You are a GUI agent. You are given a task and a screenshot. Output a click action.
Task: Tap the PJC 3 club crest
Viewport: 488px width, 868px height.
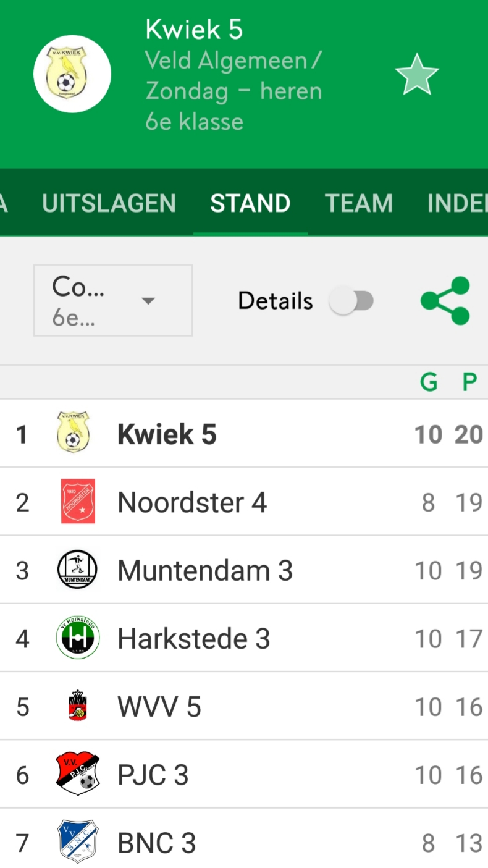(x=77, y=773)
